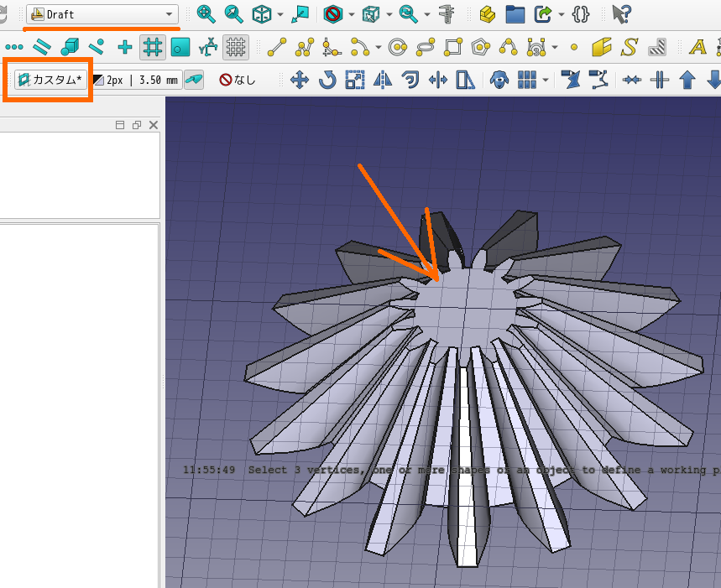Activate the Rotate tool
The image size is (721, 588).
(327, 81)
